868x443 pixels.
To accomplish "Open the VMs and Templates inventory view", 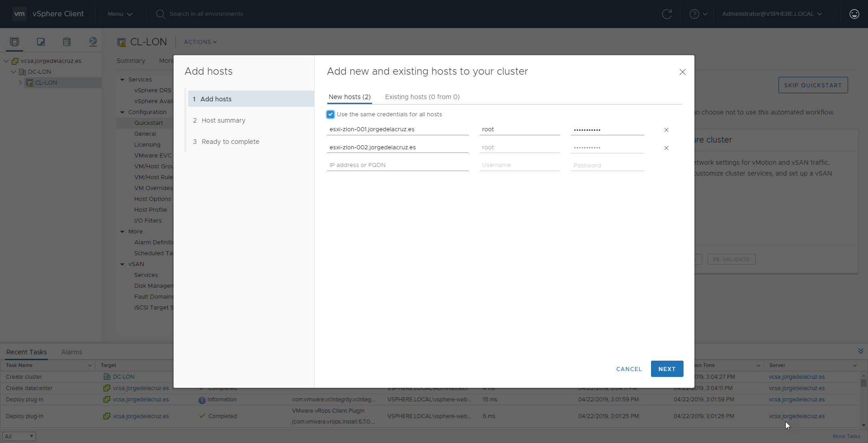I will pos(41,42).
